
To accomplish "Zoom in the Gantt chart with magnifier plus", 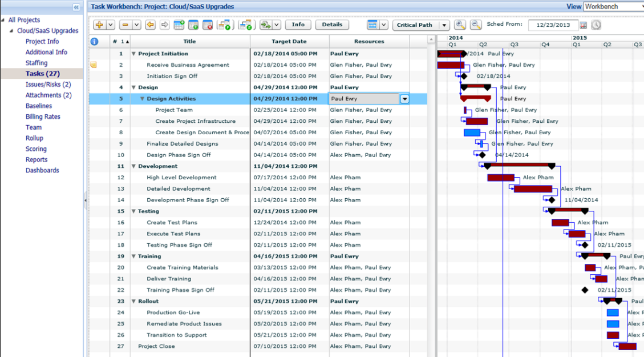I will click(x=460, y=25).
